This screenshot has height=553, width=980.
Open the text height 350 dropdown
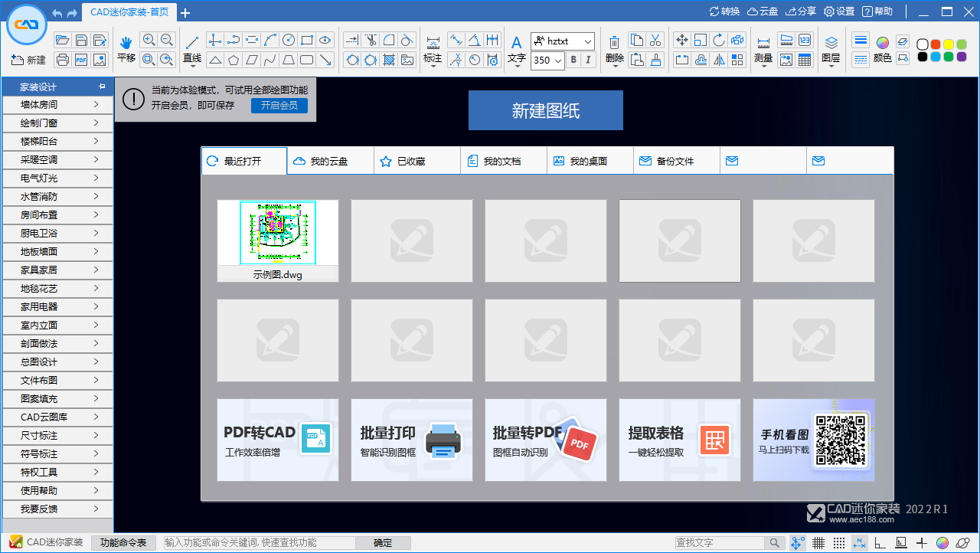547,61
